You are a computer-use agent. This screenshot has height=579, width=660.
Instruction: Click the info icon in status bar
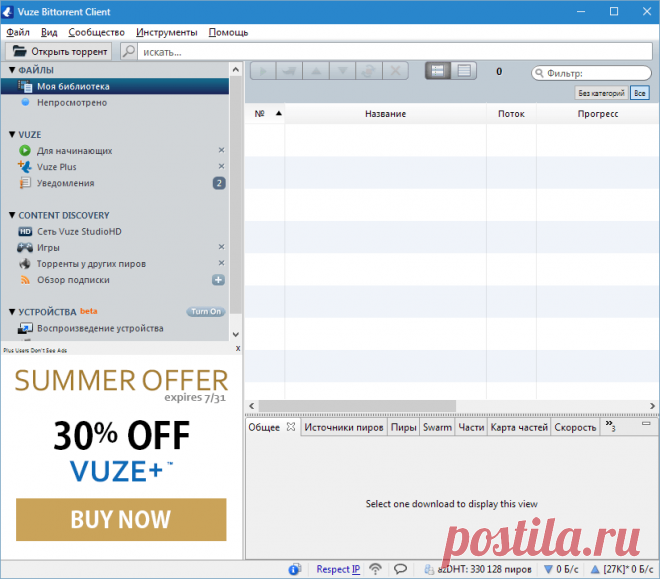(x=295, y=569)
